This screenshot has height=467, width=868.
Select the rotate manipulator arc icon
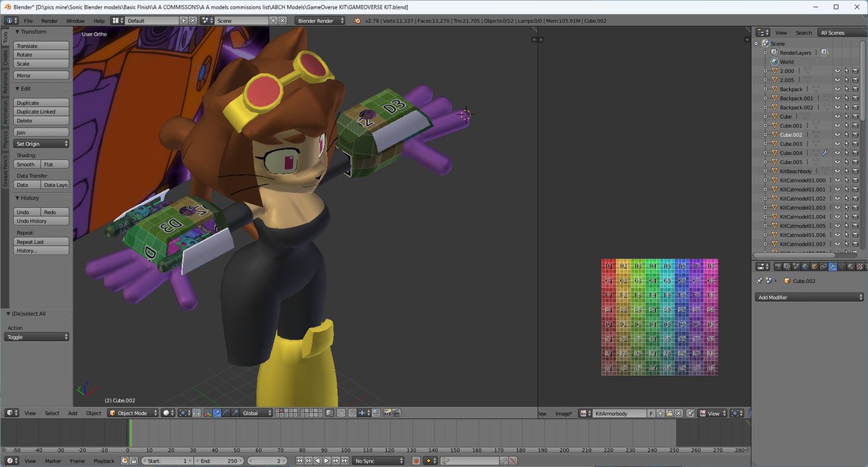(226, 413)
